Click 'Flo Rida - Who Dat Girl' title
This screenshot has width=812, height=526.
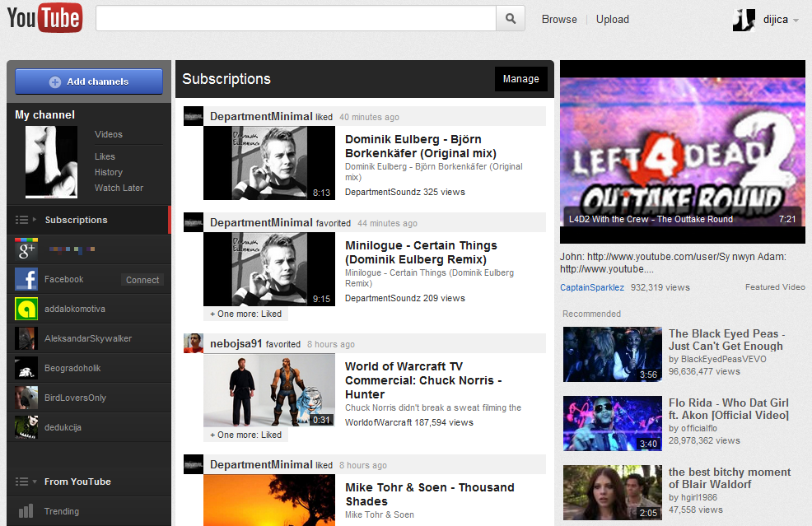click(x=729, y=409)
